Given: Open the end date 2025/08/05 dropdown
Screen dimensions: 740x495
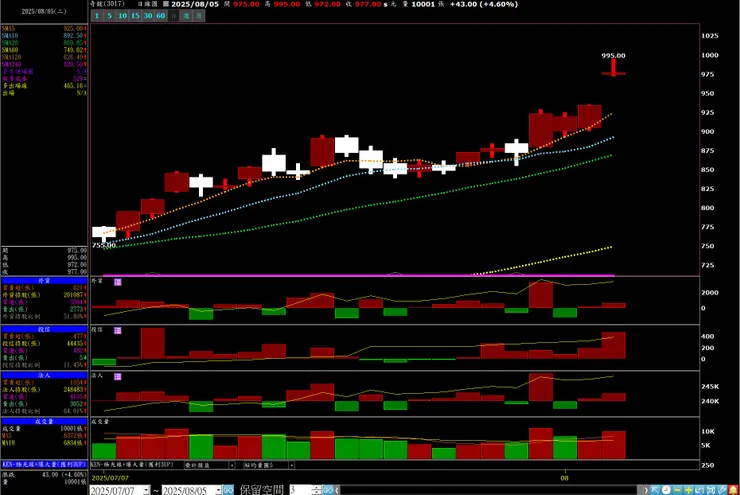Looking at the screenshot, I should coord(218,490).
